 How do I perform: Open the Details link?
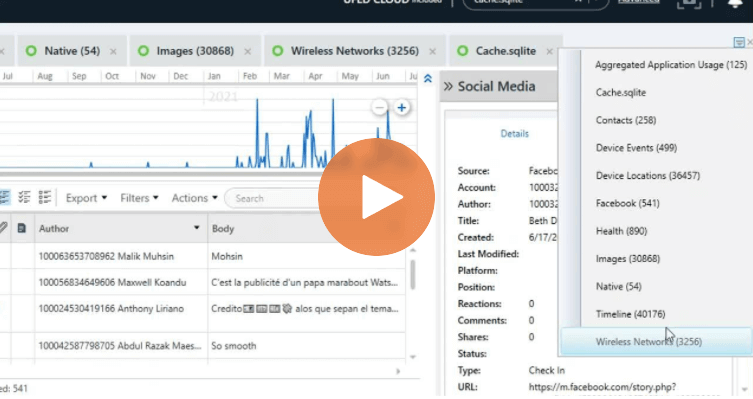(514, 133)
